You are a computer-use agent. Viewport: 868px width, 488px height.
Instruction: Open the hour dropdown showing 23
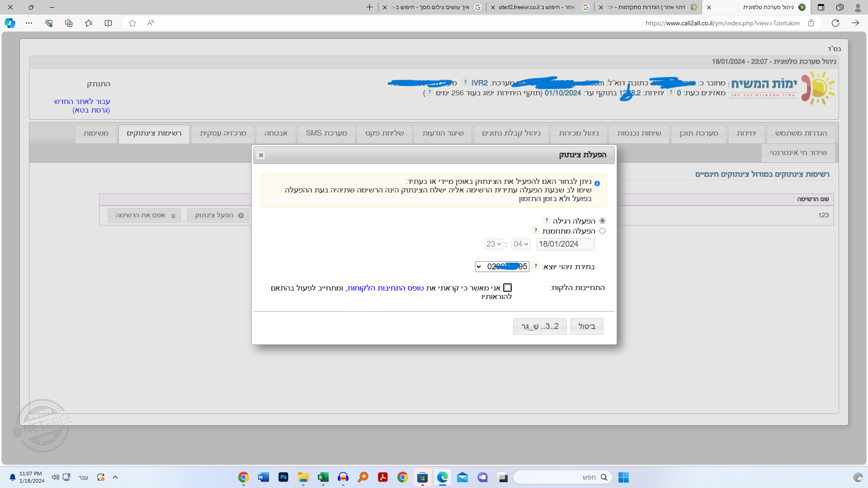click(x=493, y=244)
